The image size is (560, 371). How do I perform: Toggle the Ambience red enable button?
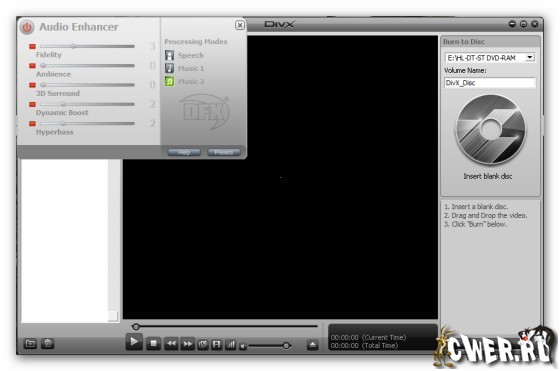coord(32,66)
